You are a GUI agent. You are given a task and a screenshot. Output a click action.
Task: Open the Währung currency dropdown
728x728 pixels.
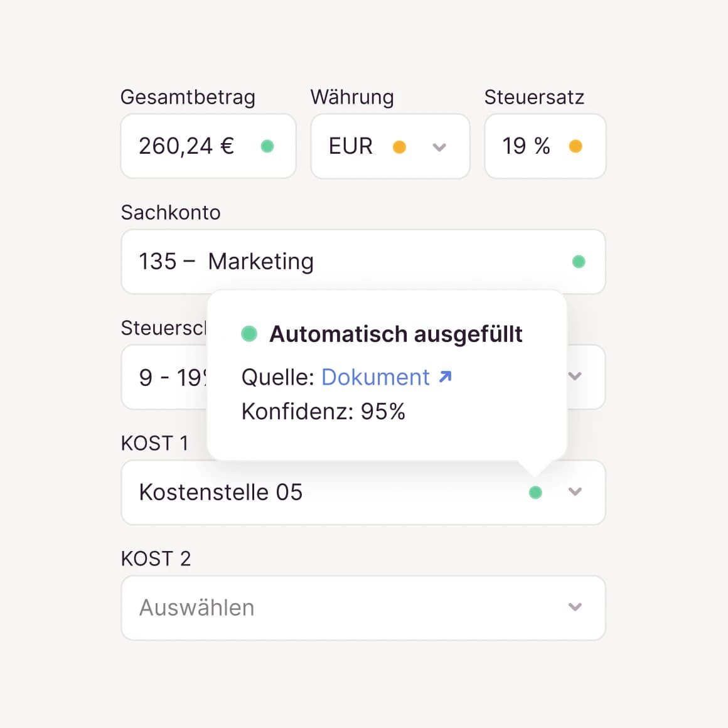tap(439, 146)
